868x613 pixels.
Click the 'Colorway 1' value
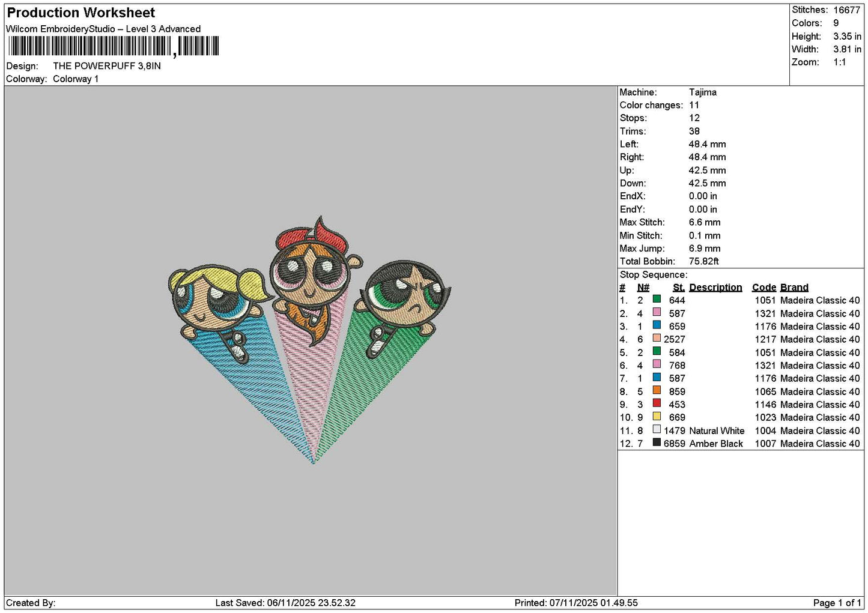[x=76, y=79]
